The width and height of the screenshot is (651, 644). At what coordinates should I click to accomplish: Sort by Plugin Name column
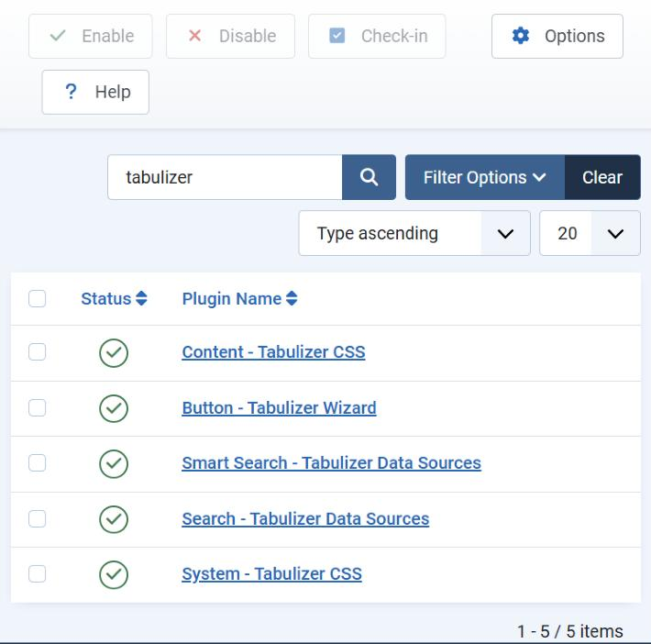click(239, 299)
